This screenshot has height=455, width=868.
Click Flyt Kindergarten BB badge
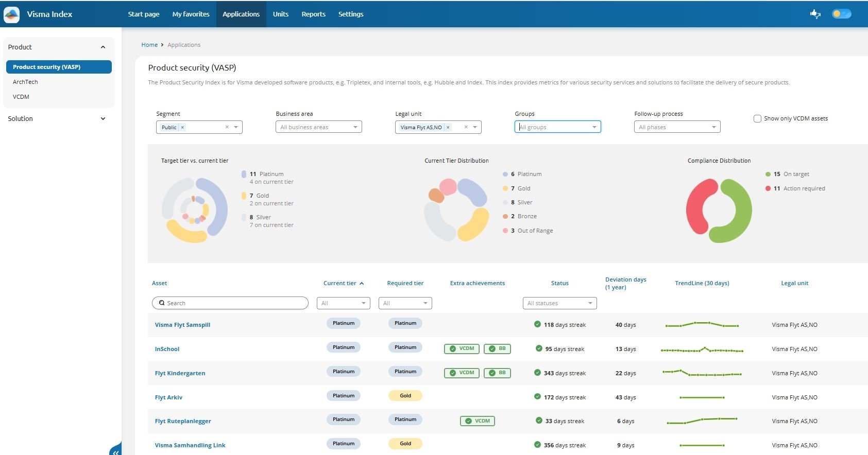(x=497, y=373)
